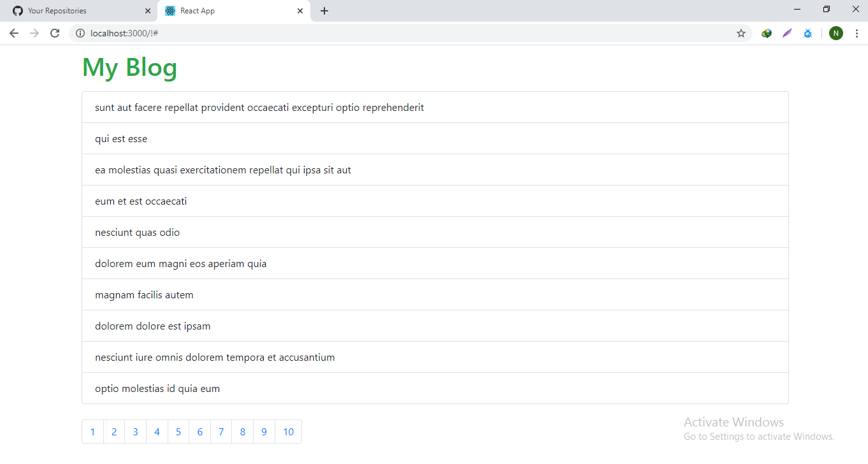Screen dimensions: 868x464
Task: Open a new browser tab
Action: 324,11
